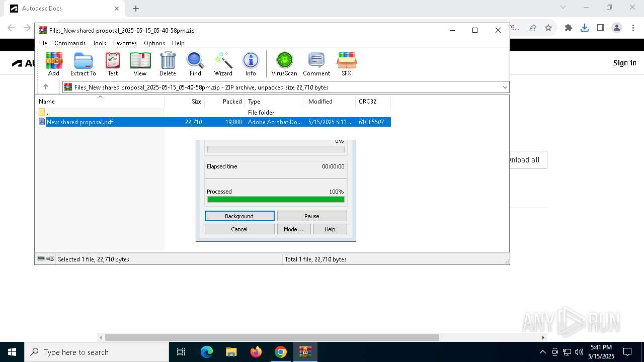Select the New shared proposal.pdf row
Viewport: 644px width, 362px height.
214,122
